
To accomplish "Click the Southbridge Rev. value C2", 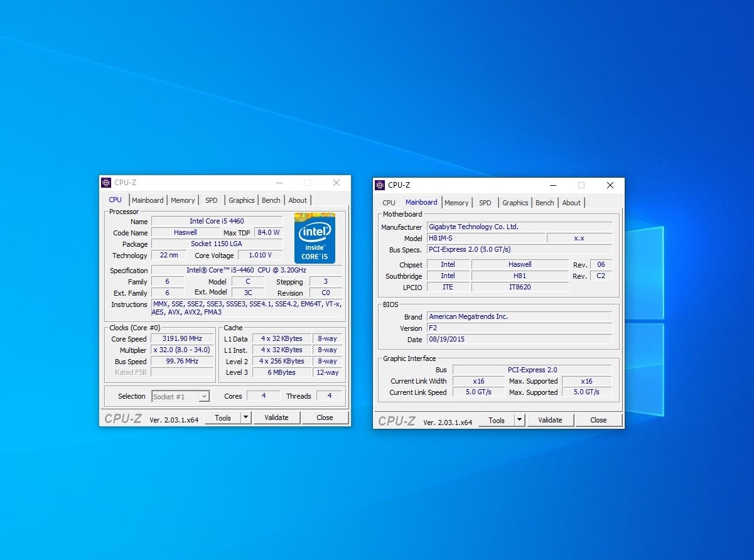I will click(601, 276).
